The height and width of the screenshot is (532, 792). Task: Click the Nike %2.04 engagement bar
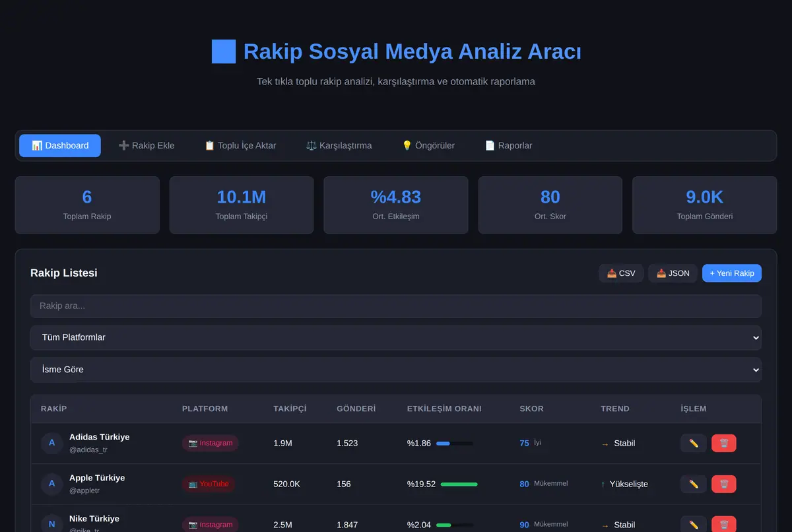pyautogui.click(x=455, y=525)
